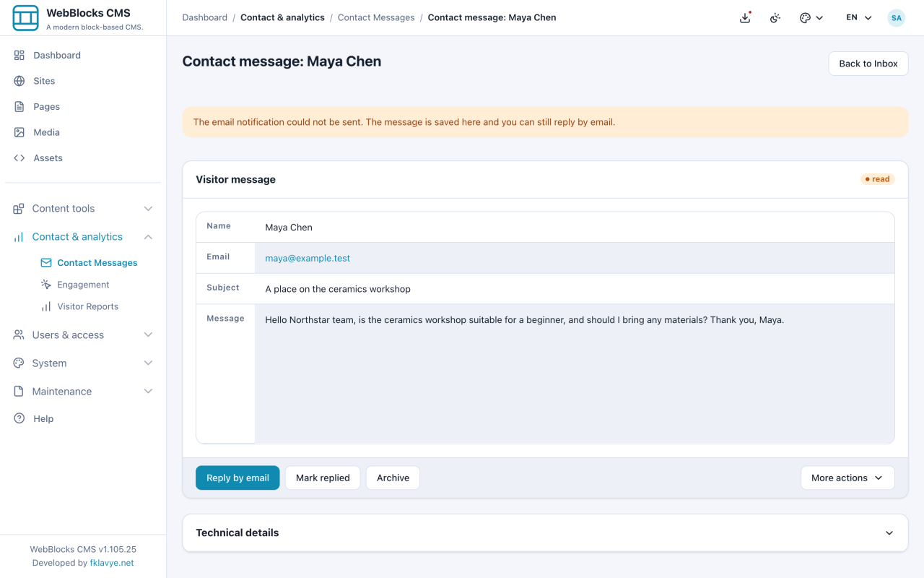The width and height of the screenshot is (924, 578).
Task: Click the Mark replied button
Action: (323, 478)
